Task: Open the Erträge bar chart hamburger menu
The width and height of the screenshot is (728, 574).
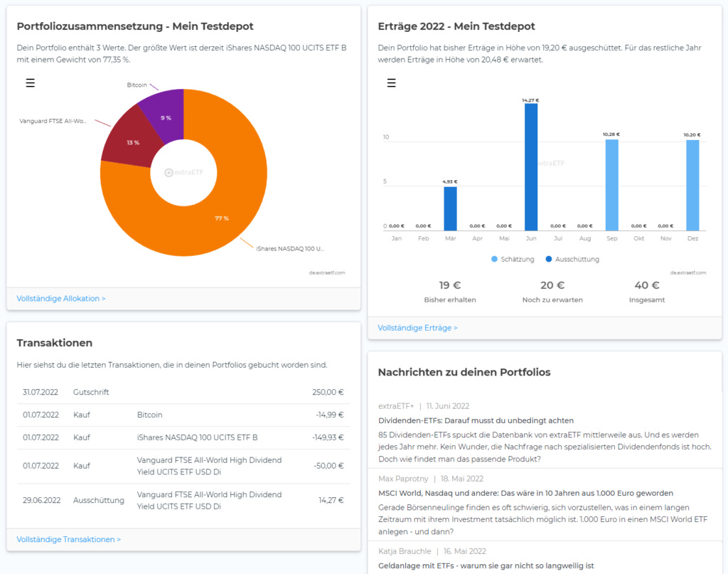Action: point(392,83)
